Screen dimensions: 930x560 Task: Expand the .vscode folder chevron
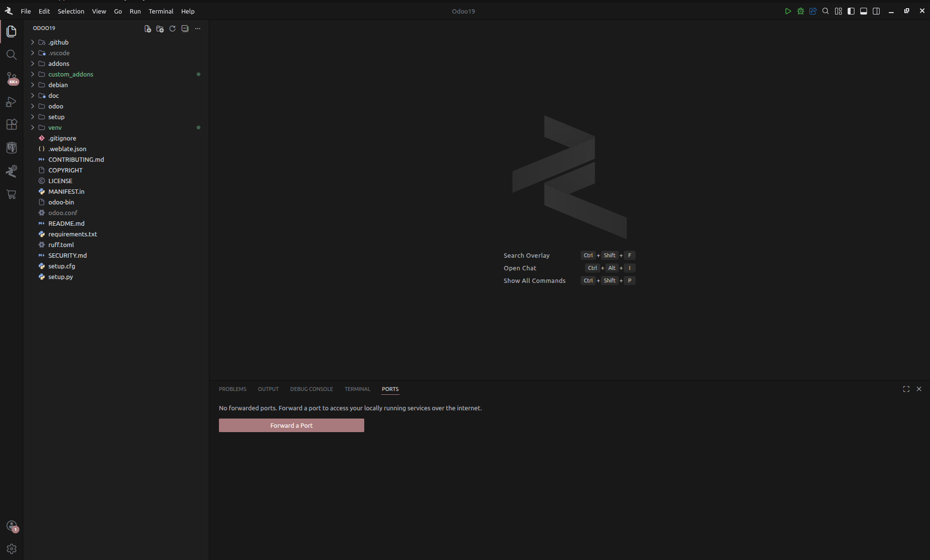tap(32, 53)
